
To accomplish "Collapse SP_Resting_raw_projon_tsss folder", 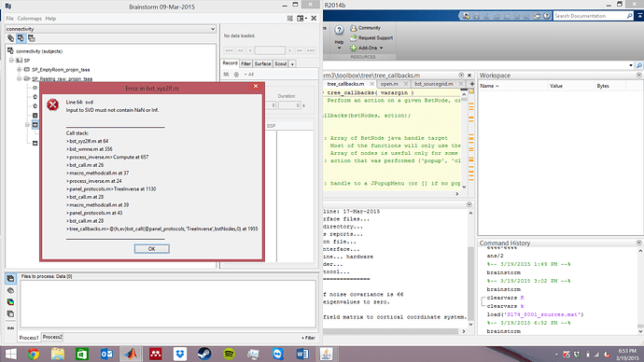I will 20,78.
